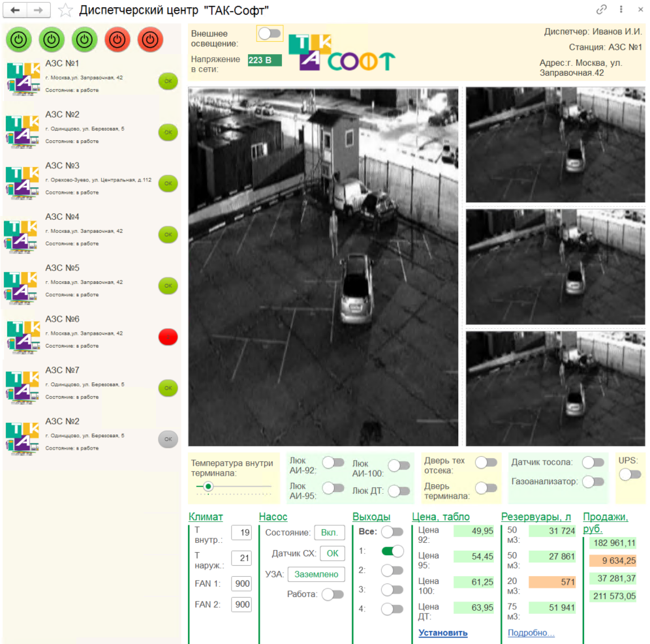This screenshot has width=650, height=644.
Task: Copy link using the chain icon
Action: pos(601,10)
